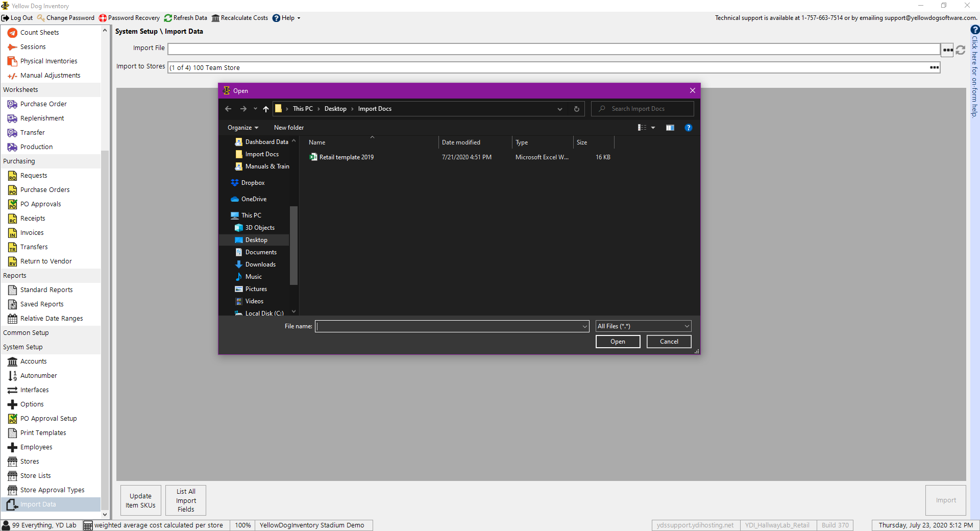
Task: Open the view options dropdown arrow
Action: 653,128
